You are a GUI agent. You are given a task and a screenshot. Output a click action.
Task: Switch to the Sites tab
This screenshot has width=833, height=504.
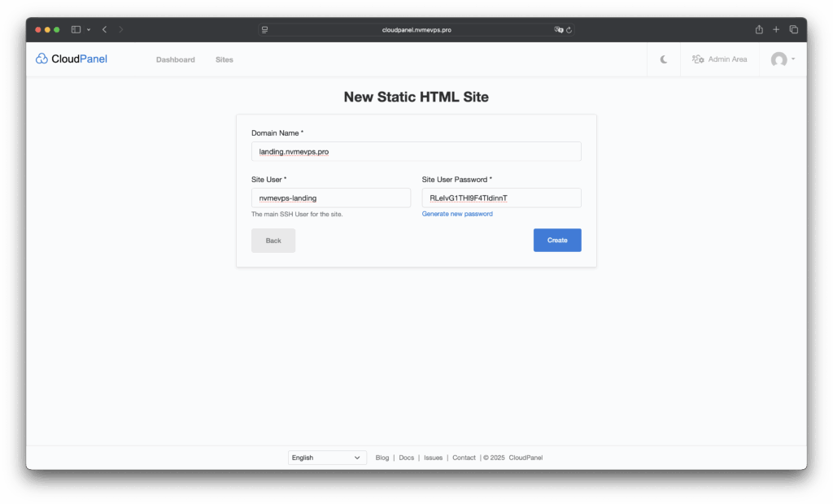coord(224,59)
